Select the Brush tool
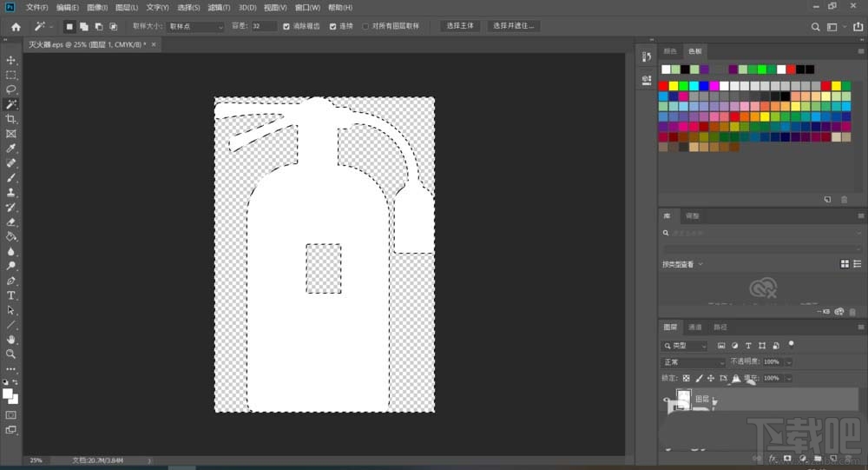The image size is (868, 470). coord(10,177)
